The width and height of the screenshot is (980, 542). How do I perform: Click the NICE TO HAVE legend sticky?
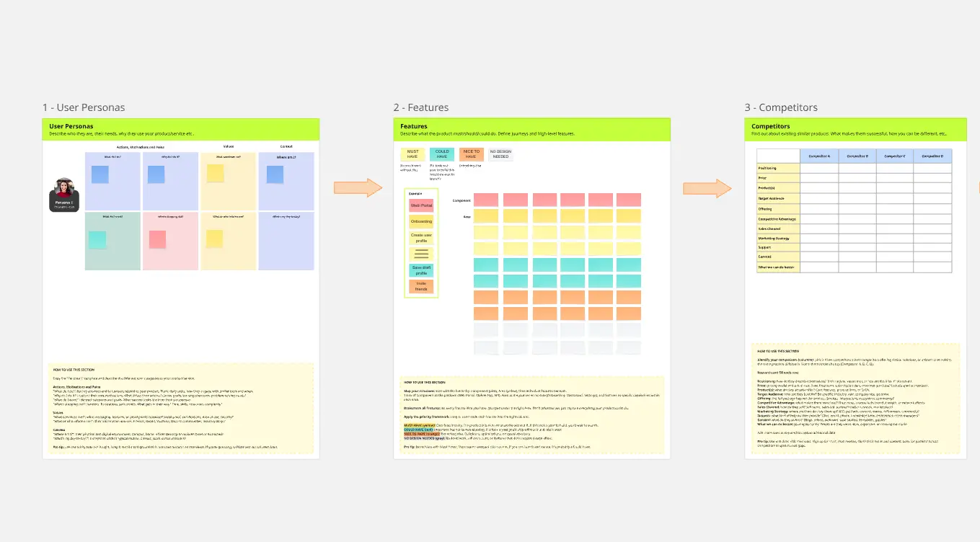pos(471,154)
